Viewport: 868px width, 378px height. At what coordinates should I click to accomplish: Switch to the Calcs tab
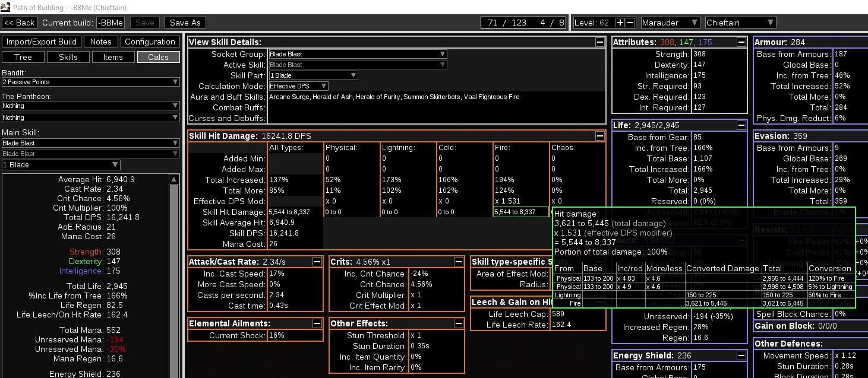point(159,57)
